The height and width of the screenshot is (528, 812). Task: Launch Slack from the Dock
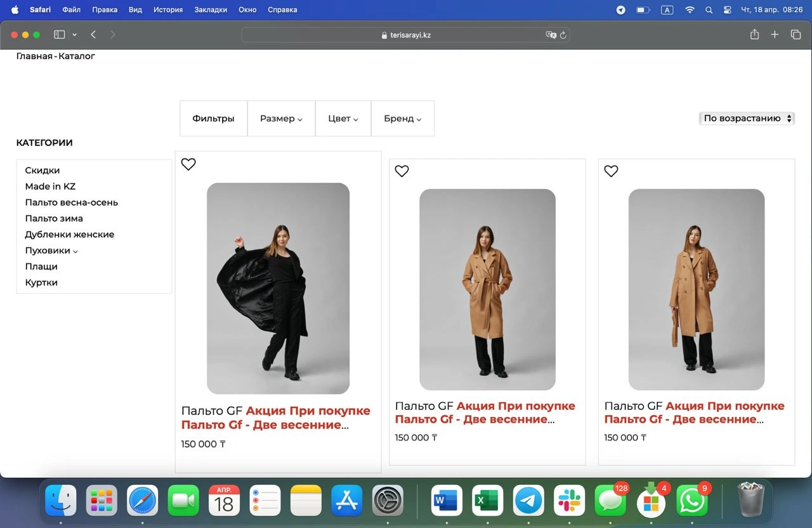point(569,501)
